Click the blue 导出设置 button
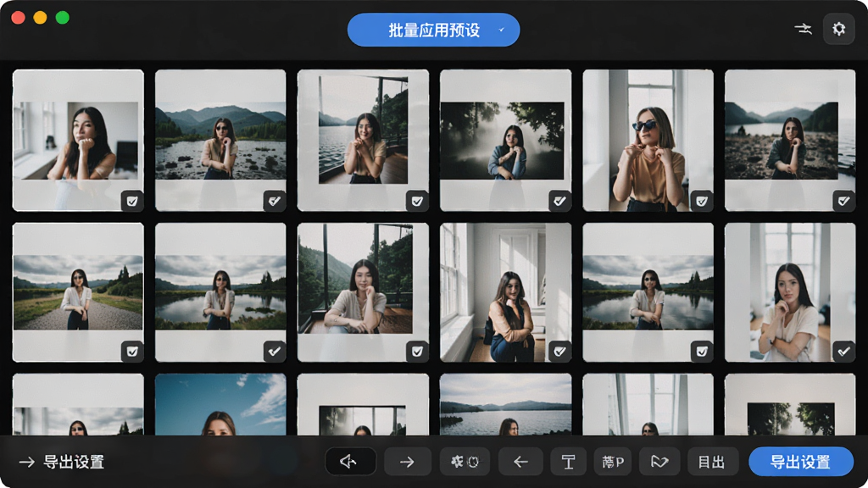This screenshot has height=488, width=868. [x=800, y=462]
